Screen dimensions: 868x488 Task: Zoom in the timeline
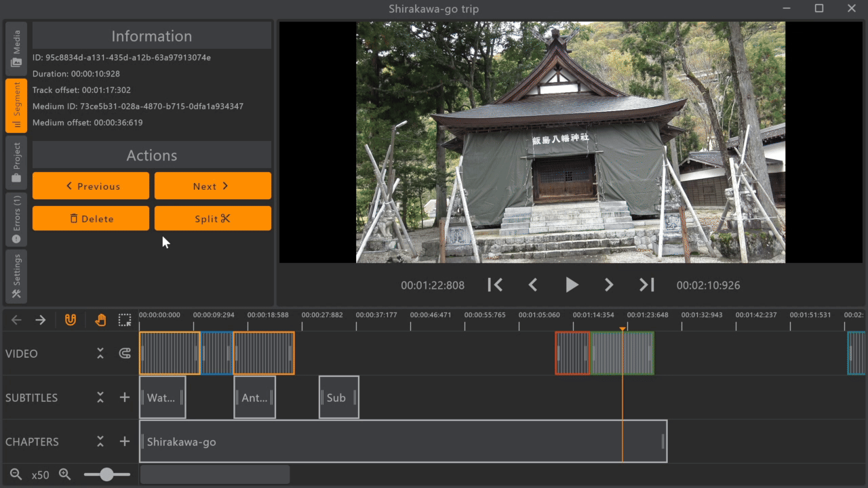click(x=65, y=474)
